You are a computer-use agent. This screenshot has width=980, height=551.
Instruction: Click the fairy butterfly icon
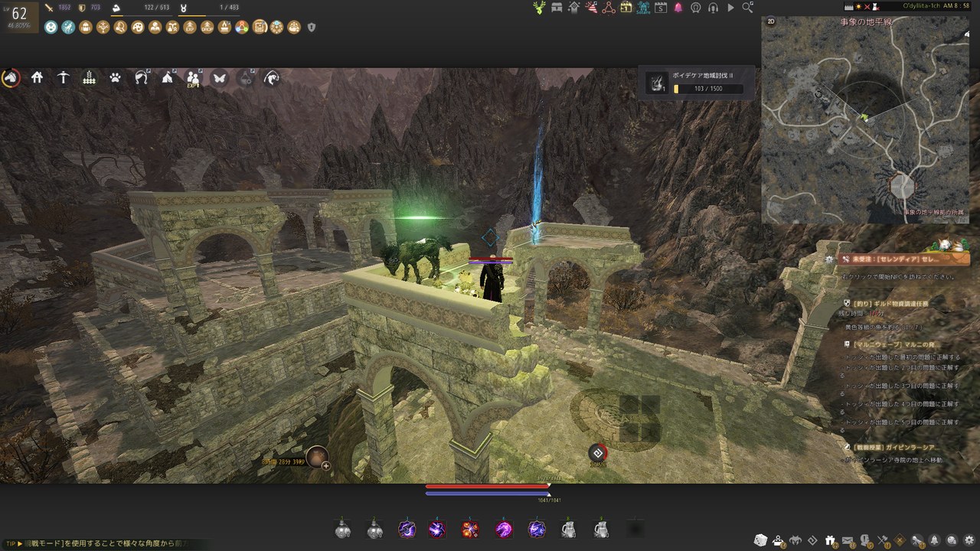(x=219, y=77)
